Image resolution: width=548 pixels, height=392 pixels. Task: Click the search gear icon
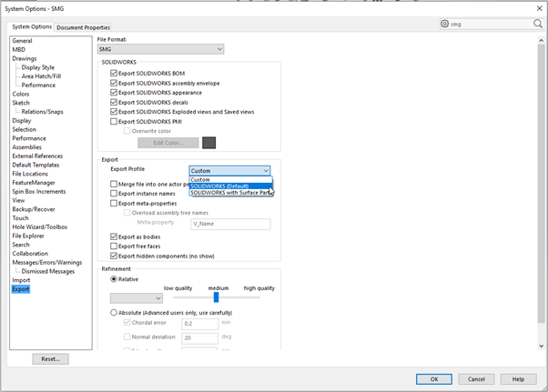[x=444, y=25]
